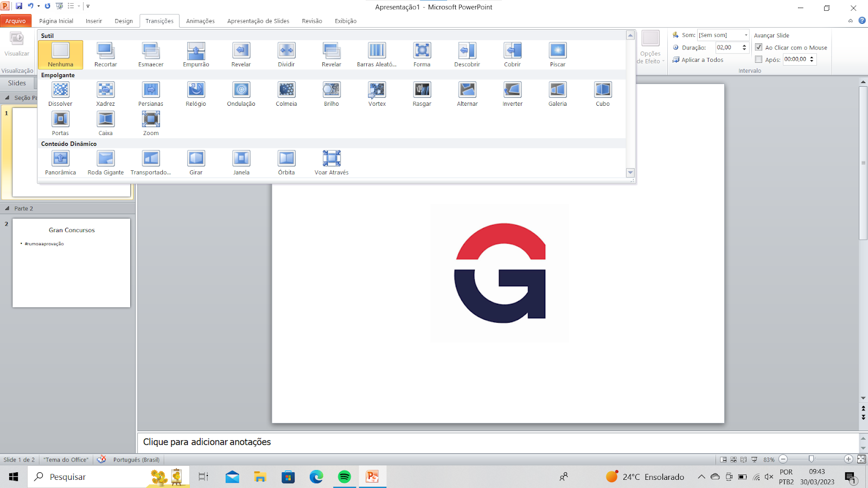Zoom in with the plus button

pyautogui.click(x=848, y=459)
